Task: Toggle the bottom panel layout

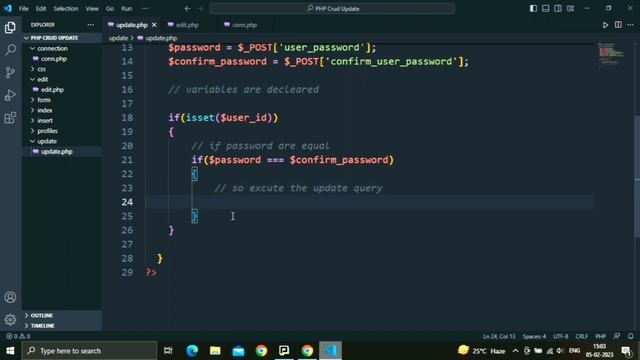Action: point(545,8)
